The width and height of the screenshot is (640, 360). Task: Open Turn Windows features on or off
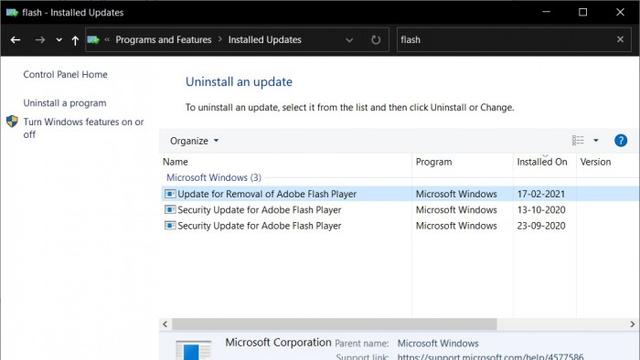point(83,128)
